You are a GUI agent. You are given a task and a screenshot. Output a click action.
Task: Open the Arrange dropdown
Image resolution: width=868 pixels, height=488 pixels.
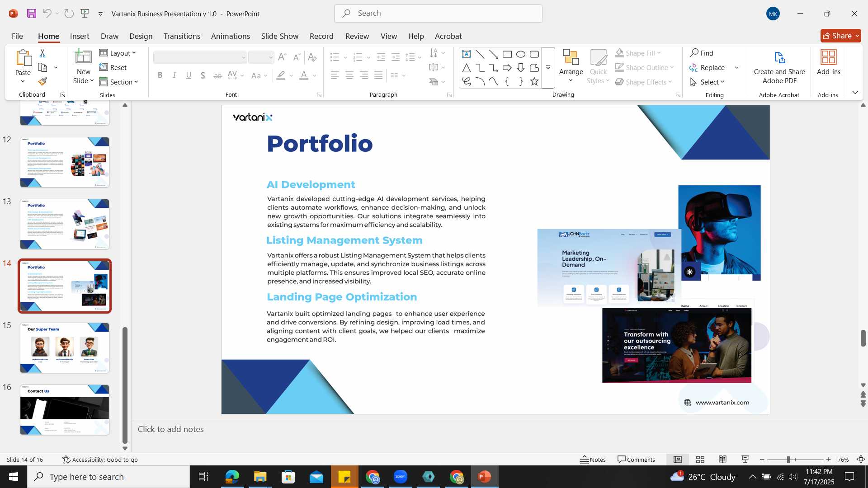click(571, 67)
